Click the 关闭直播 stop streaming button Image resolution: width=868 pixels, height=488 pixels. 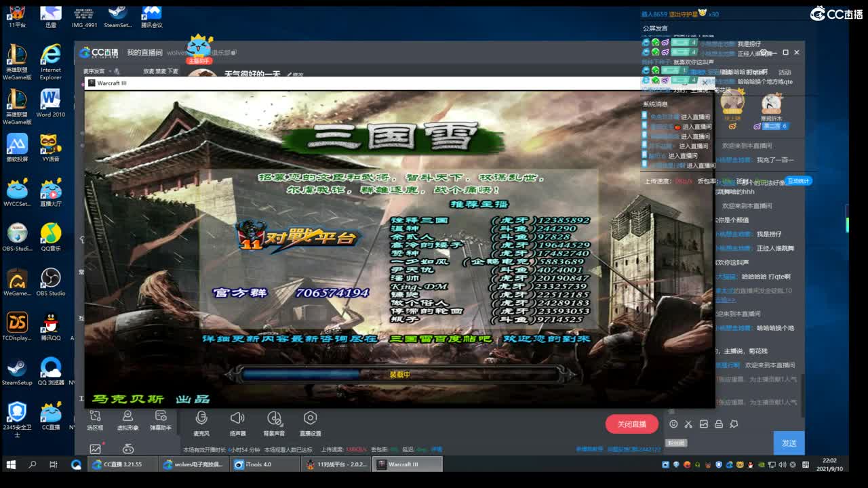click(632, 424)
